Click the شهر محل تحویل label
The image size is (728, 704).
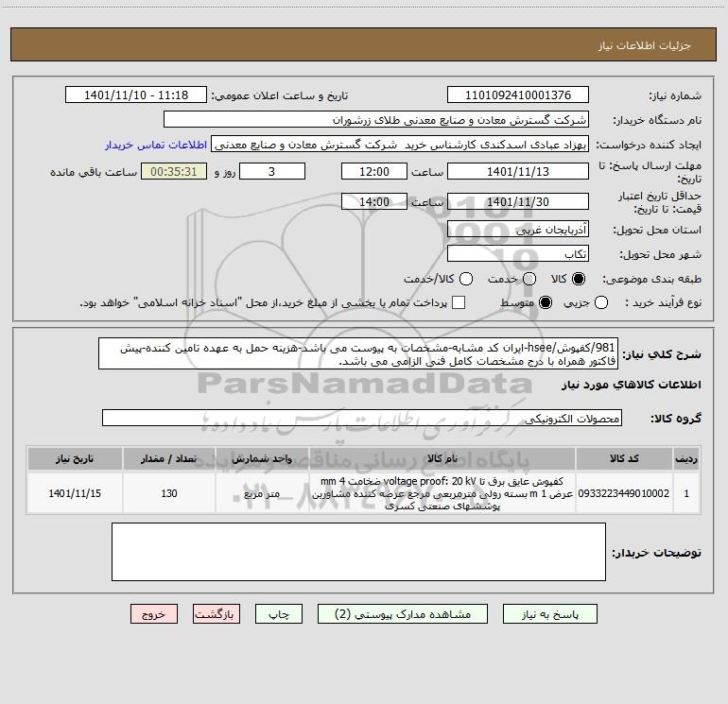[661, 254]
